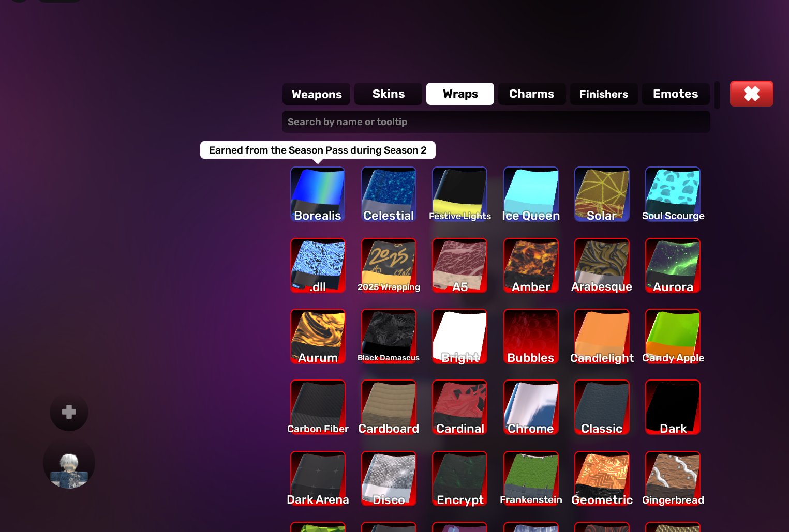This screenshot has width=789, height=532.
Task: Pick the Festive Lights wrap
Action: (x=459, y=194)
